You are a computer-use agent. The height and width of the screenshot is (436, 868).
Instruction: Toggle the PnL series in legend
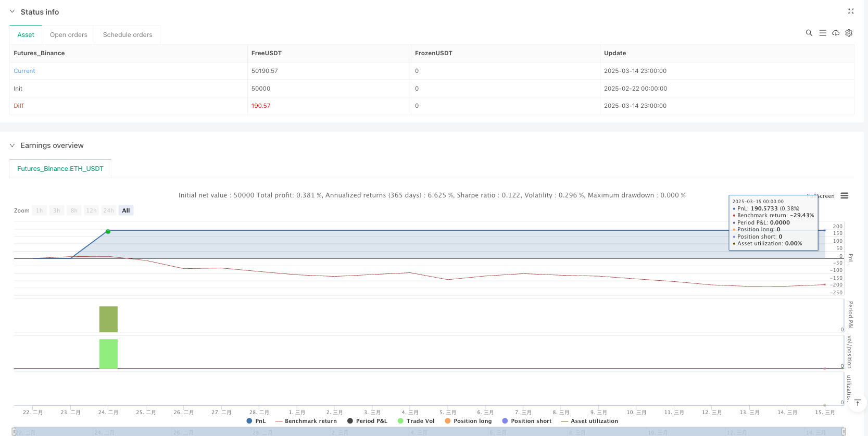pos(256,421)
